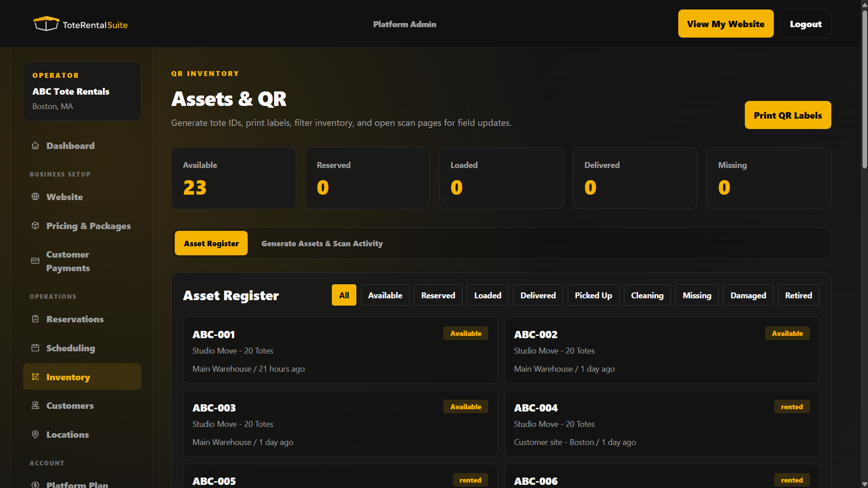Click the Available badge on ABC-001
Image resolution: width=868 pixels, height=488 pixels.
click(465, 333)
